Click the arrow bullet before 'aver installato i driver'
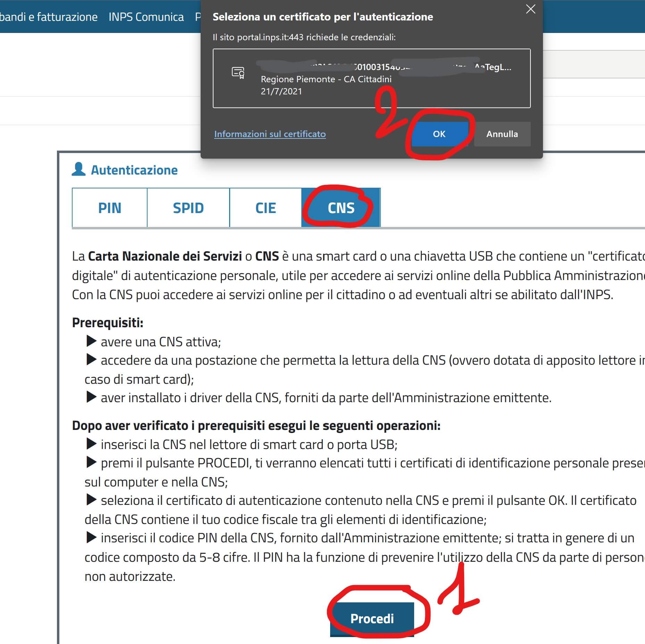645x644 pixels. click(91, 397)
